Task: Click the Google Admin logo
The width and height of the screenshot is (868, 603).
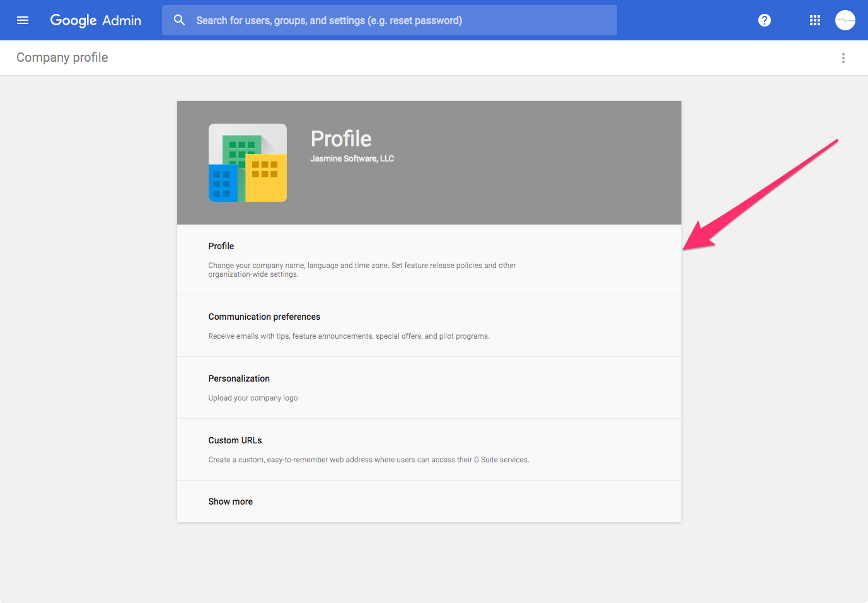Action: [96, 20]
